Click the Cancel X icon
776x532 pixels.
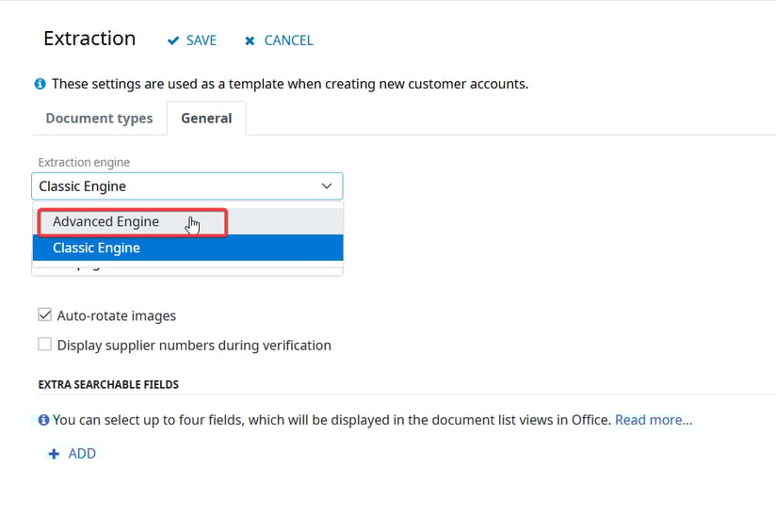[250, 40]
